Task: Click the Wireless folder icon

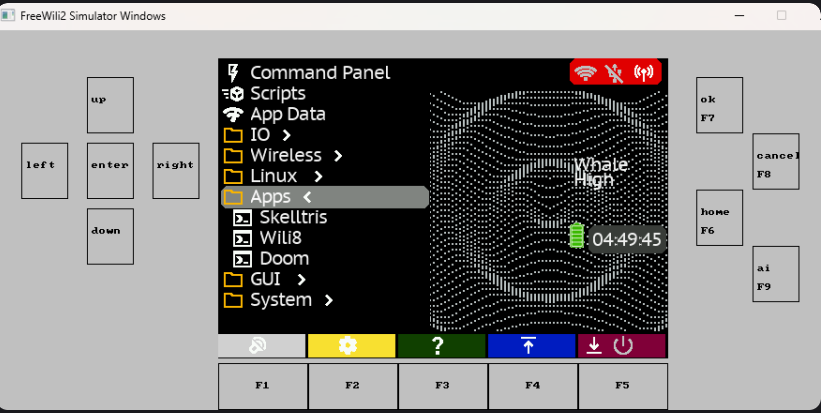Action: coord(233,155)
